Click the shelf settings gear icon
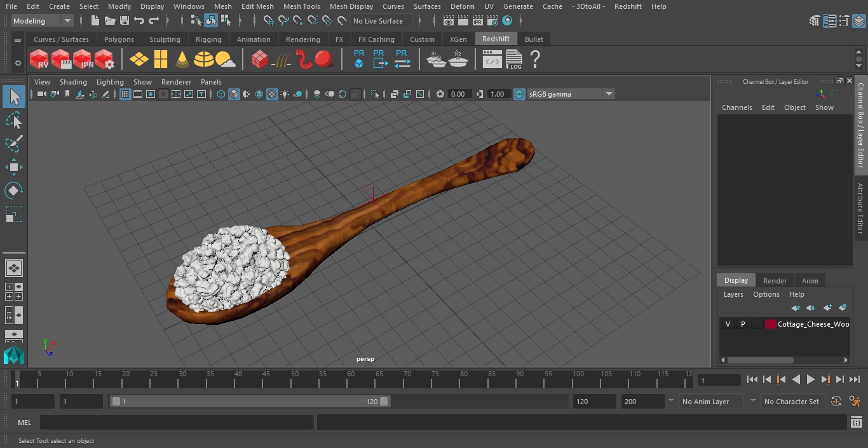The image size is (868, 448). tap(17, 63)
